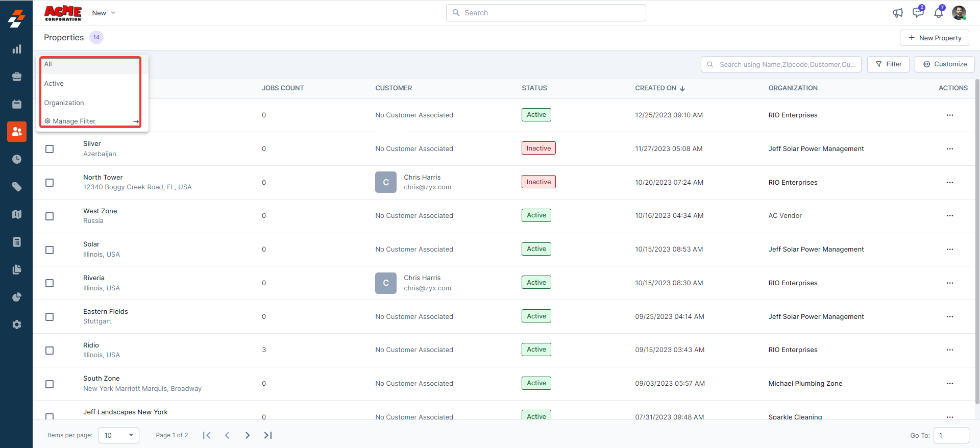This screenshot has width=980, height=448.
Task: Open the calendar icon in sidebar
Action: 17,104
